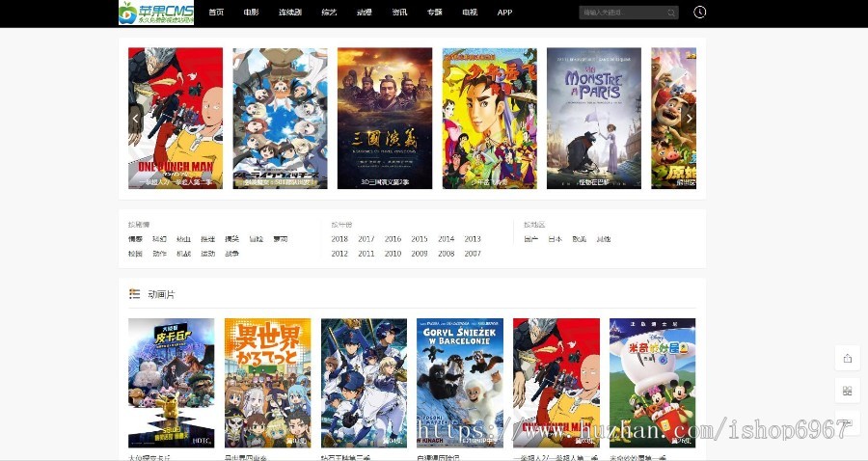This screenshot has width=868, height=461.
Task: Filter by region 其他
Action: (604, 239)
